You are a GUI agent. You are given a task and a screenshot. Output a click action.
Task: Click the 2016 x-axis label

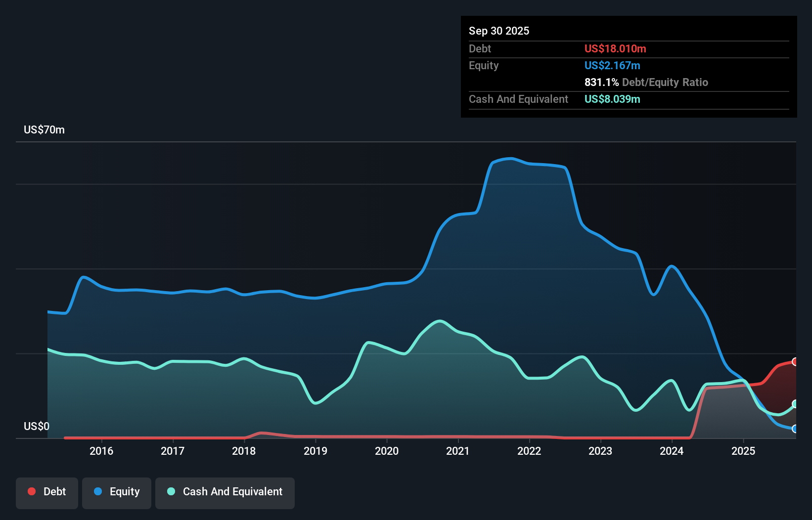(101, 451)
